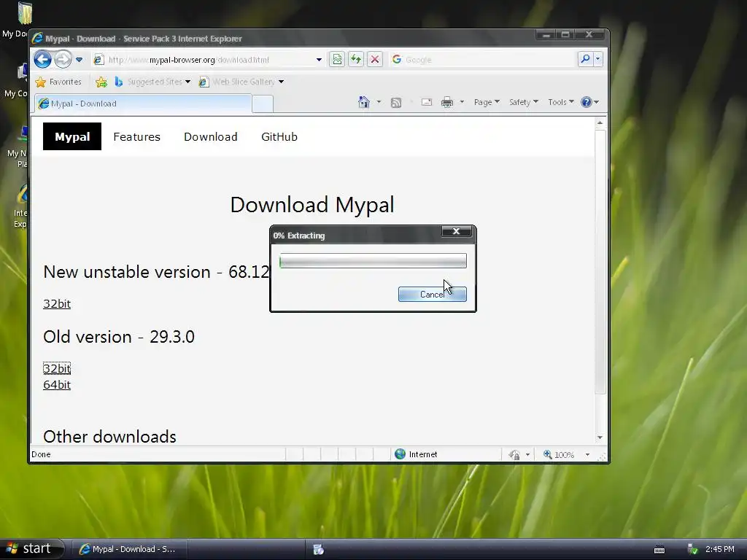Click the magnifier search button
This screenshot has height=560, width=747.
point(585,59)
